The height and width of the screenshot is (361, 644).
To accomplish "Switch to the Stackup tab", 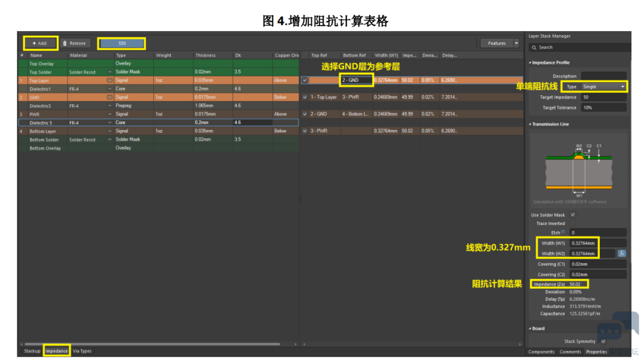I will coord(32,351).
